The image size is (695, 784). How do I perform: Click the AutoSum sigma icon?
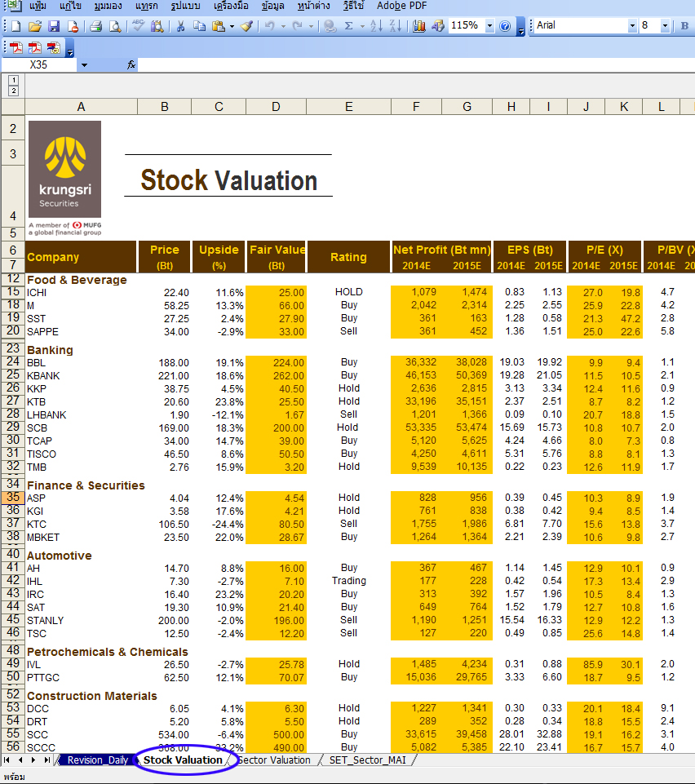[x=349, y=26]
